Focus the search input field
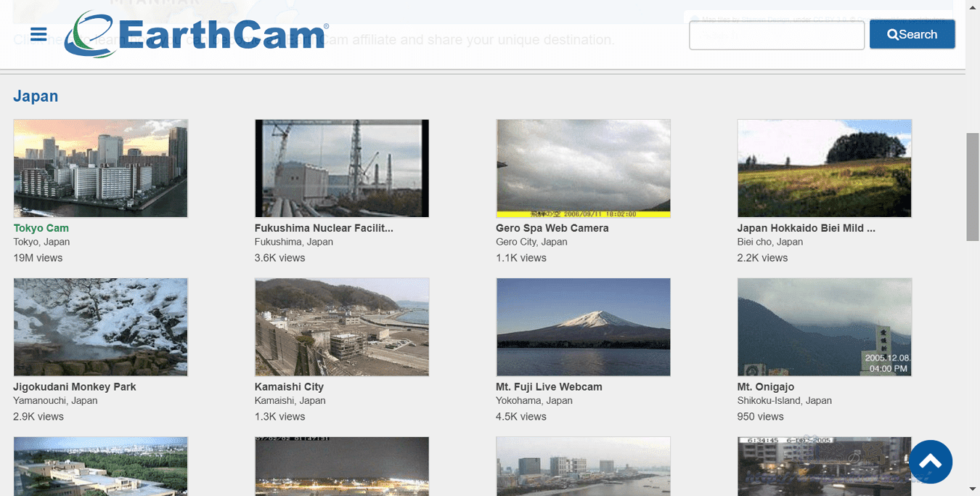The width and height of the screenshot is (980, 496). [x=777, y=35]
